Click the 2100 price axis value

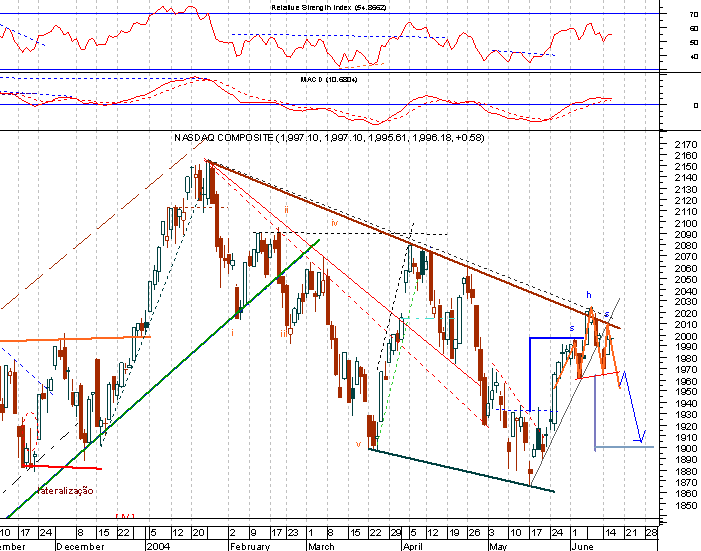(x=685, y=223)
